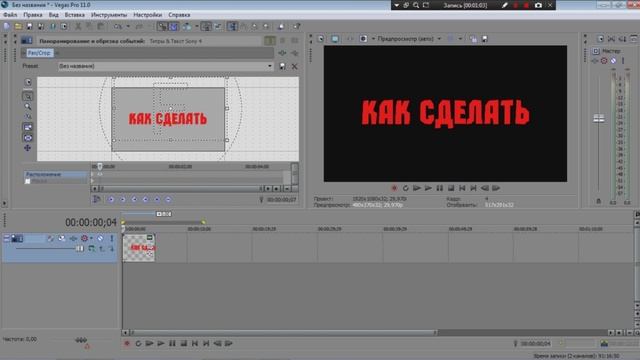Click the record button in bottom transport bar

point(127,344)
